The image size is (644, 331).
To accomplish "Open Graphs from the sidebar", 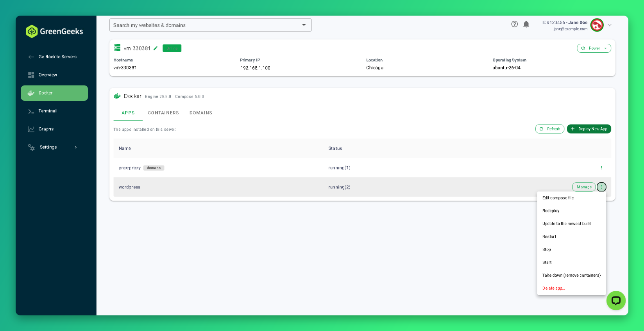I will [x=54, y=129].
